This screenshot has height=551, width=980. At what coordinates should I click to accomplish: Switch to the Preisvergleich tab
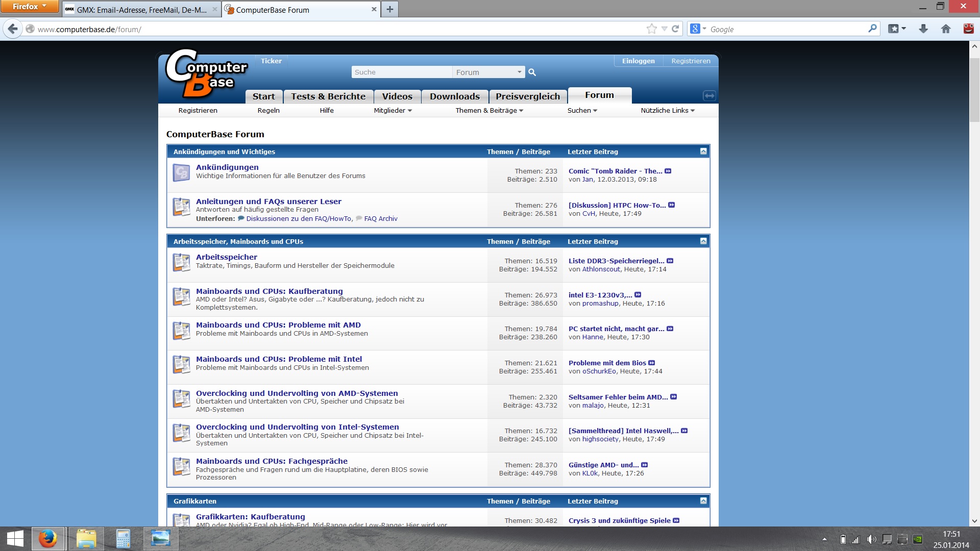528,96
